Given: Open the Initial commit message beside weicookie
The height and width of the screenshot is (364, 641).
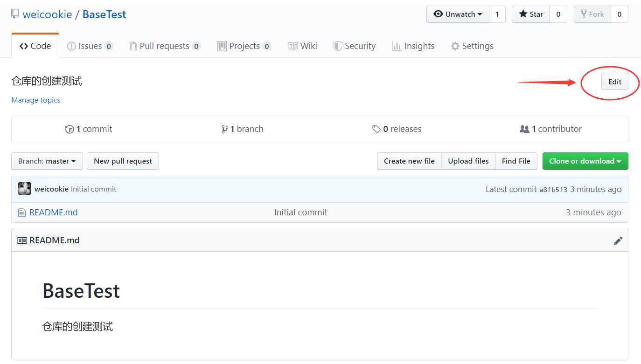Looking at the screenshot, I should coord(93,189).
